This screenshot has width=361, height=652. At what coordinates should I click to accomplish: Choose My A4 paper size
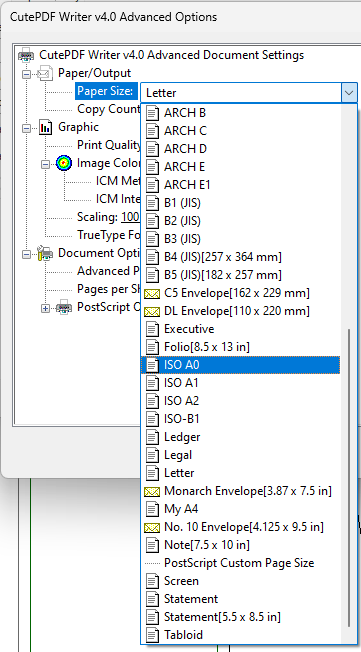(240, 509)
